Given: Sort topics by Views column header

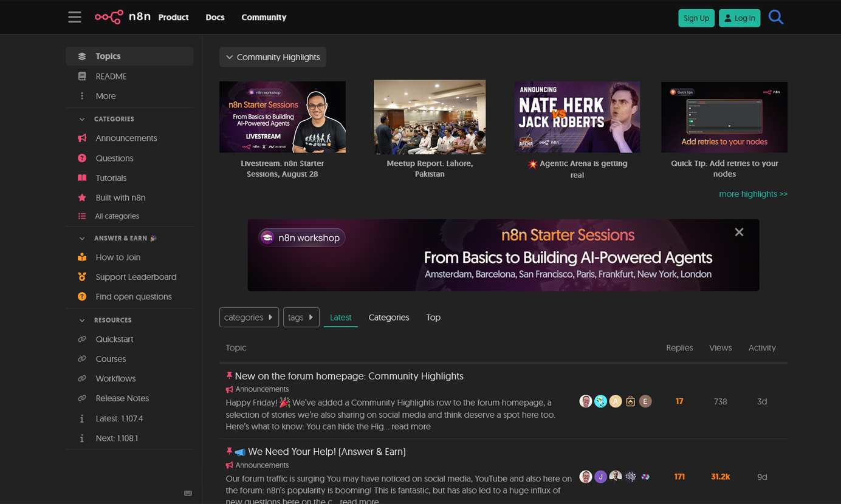Looking at the screenshot, I should (x=720, y=347).
